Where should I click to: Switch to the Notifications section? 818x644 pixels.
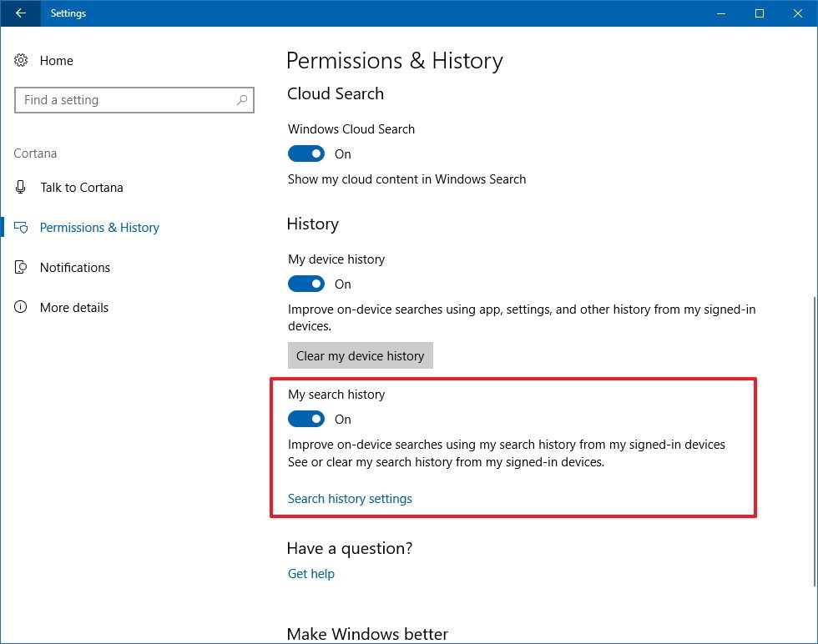75,267
